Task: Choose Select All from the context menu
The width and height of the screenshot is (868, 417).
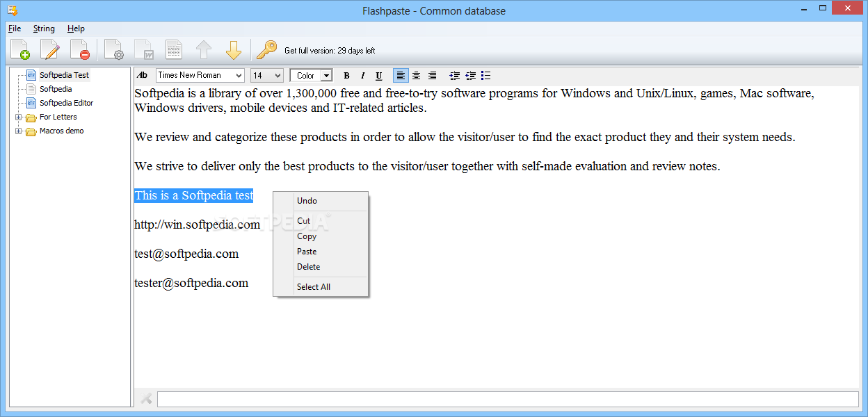Action: (x=321, y=287)
